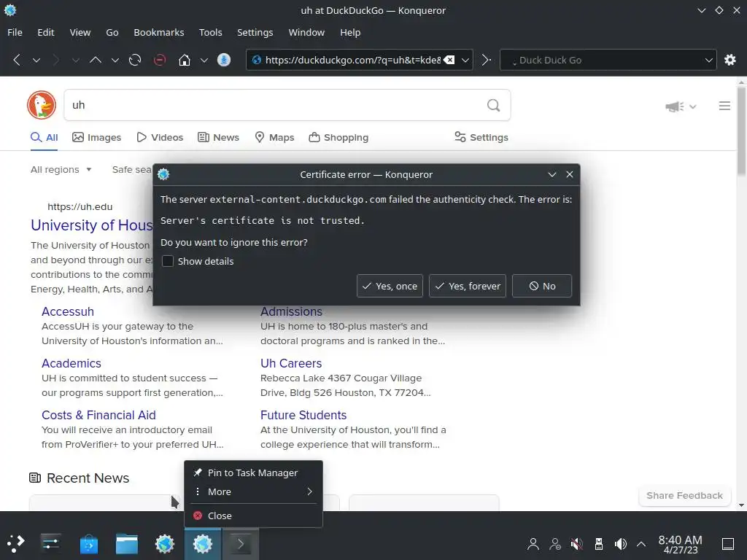
Task: Open DuckDuckGo hamburger menu
Action: (x=724, y=106)
